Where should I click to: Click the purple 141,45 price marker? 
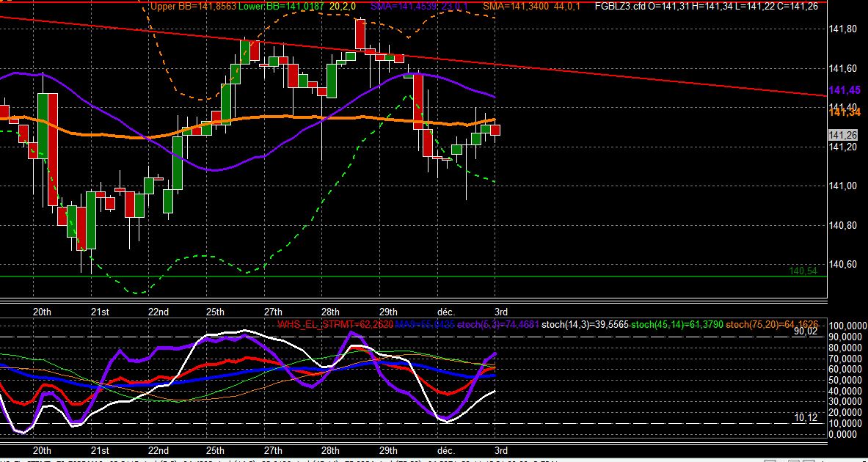pyautogui.click(x=845, y=90)
